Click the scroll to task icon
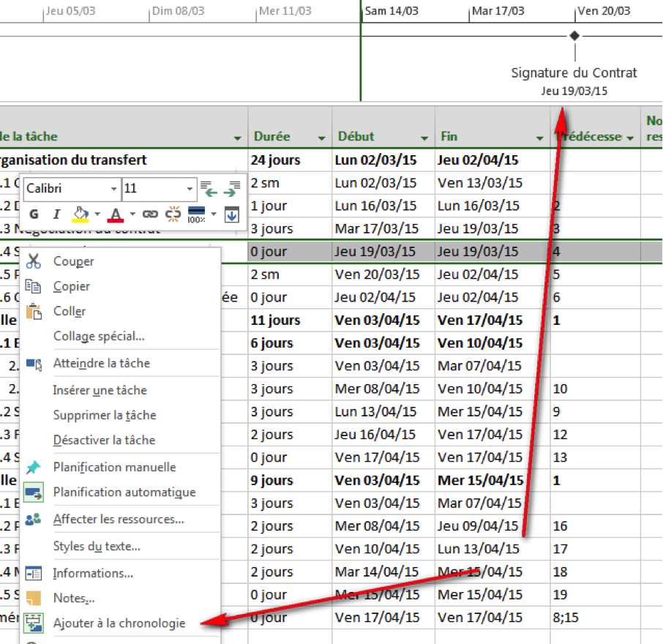The height and width of the screenshot is (644, 663). (232, 215)
